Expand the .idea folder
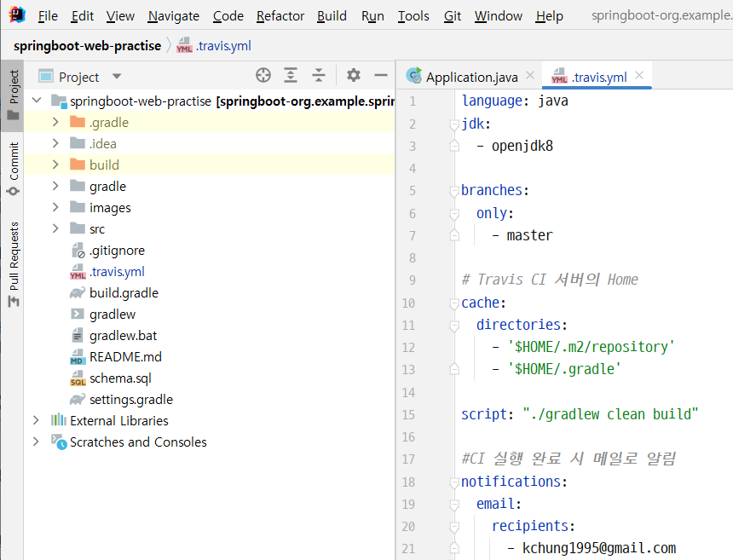This screenshot has height=560, width=733. [55, 143]
